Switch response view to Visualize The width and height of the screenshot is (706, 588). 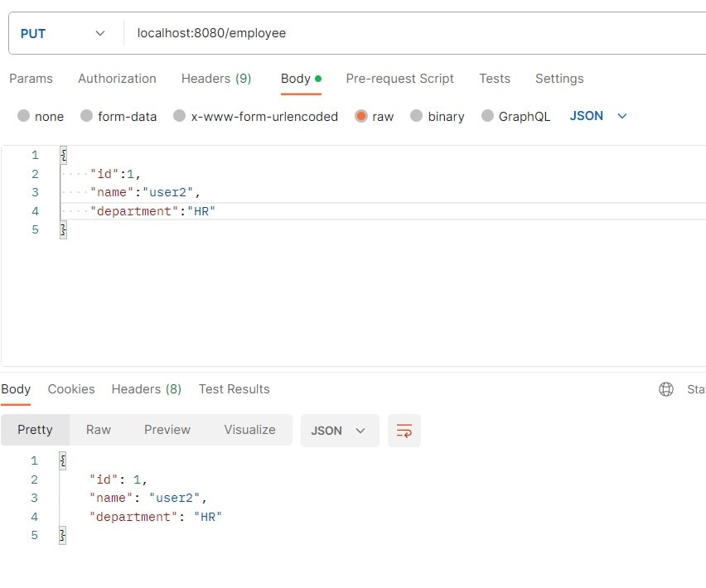pos(250,430)
